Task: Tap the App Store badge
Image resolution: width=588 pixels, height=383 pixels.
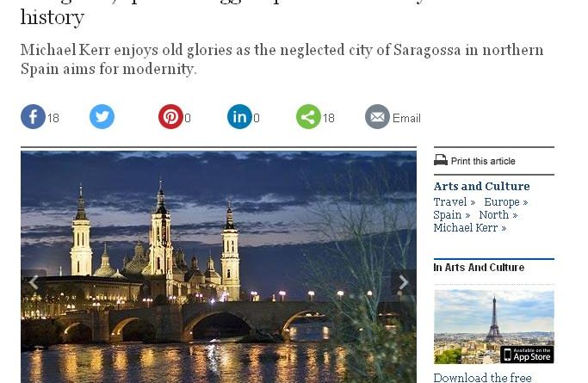Action: (527, 355)
